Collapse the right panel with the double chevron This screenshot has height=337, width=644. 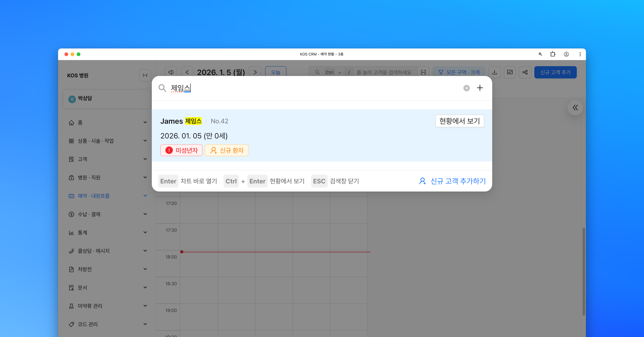click(575, 108)
